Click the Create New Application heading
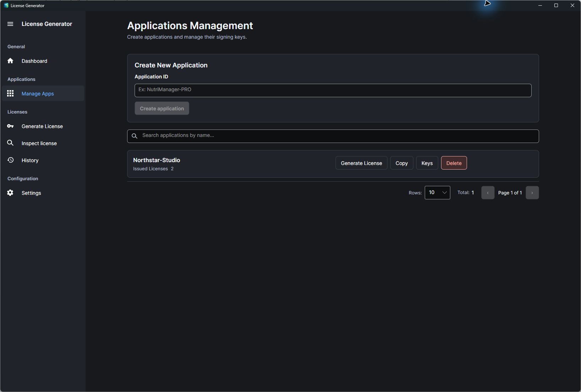This screenshot has height=392, width=581. tap(171, 65)
